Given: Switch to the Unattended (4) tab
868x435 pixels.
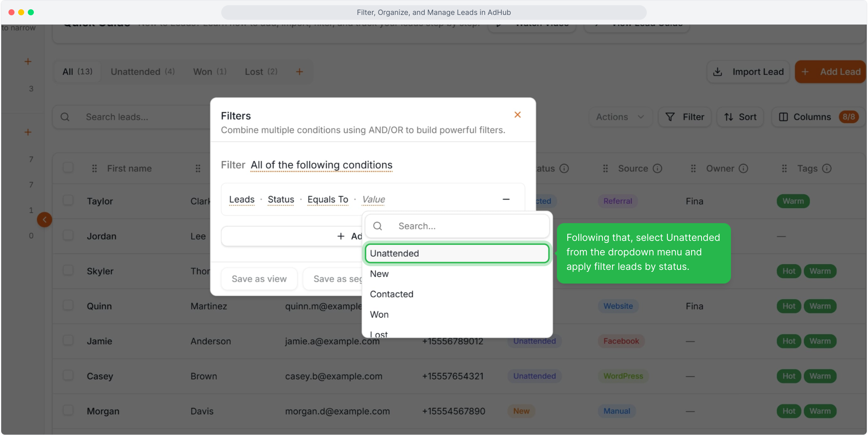Looking at the screenshot, I should point(143,72).
